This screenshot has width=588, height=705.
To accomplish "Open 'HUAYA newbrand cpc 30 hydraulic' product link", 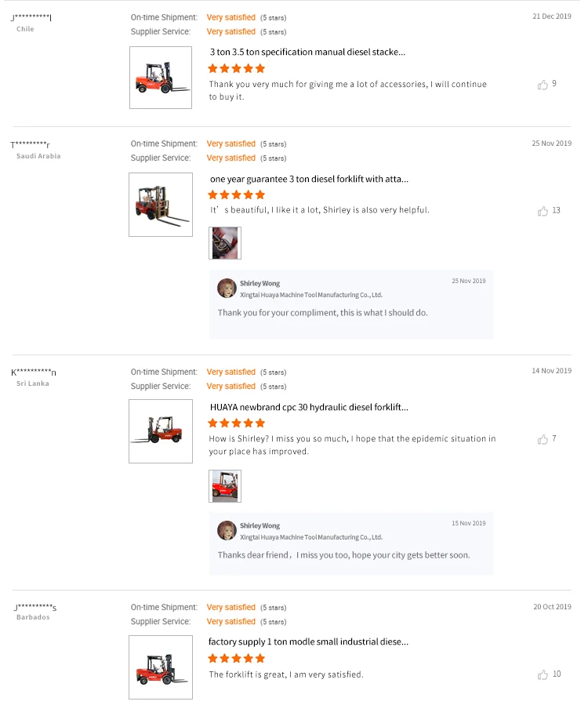I will pyautogui.click(x=309, y=408).
